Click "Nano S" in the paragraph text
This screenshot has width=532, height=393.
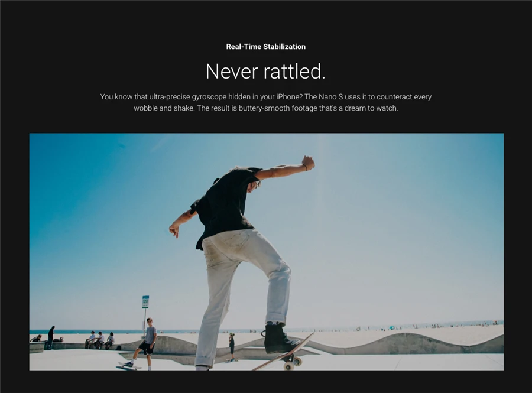coord(330,97)
